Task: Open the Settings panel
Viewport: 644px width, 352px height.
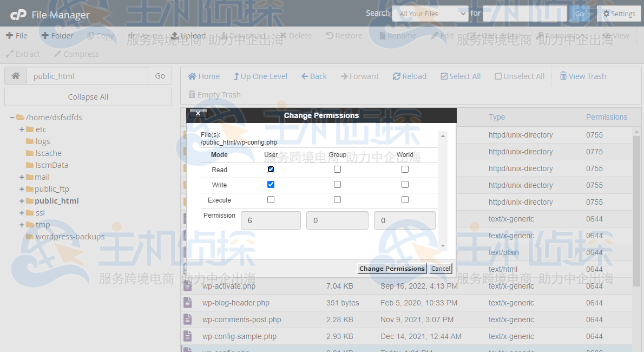Action: pos(619,13)
